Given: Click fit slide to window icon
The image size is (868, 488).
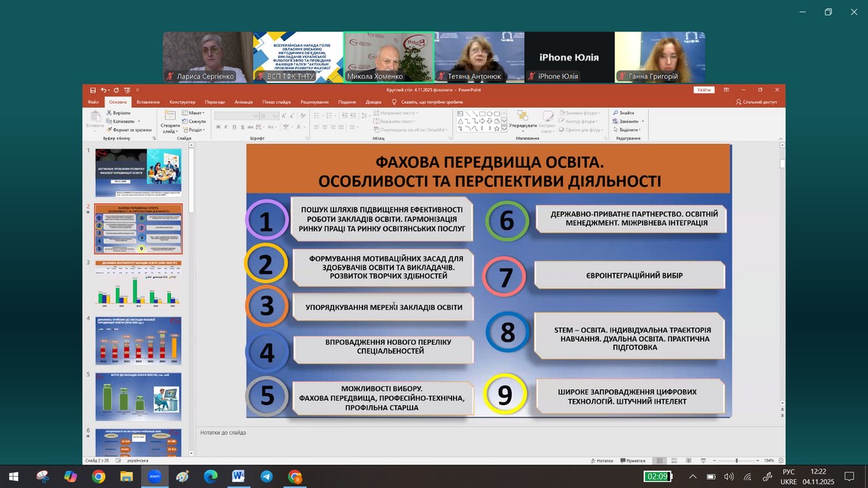Looking at the screenshot, I should click(x=780, y=461).
